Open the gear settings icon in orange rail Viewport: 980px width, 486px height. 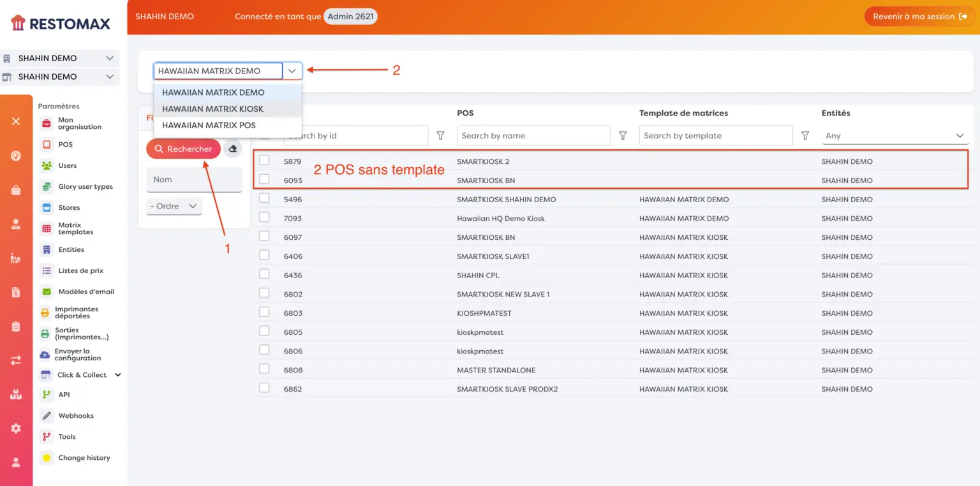tap(16, 429)
